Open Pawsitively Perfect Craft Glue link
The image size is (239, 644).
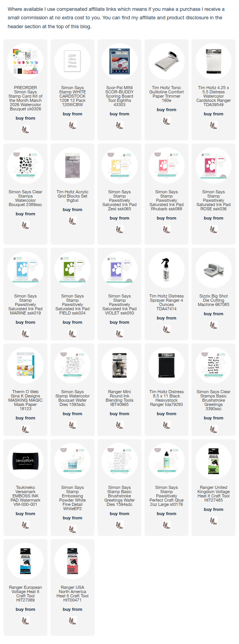point(167,496)
